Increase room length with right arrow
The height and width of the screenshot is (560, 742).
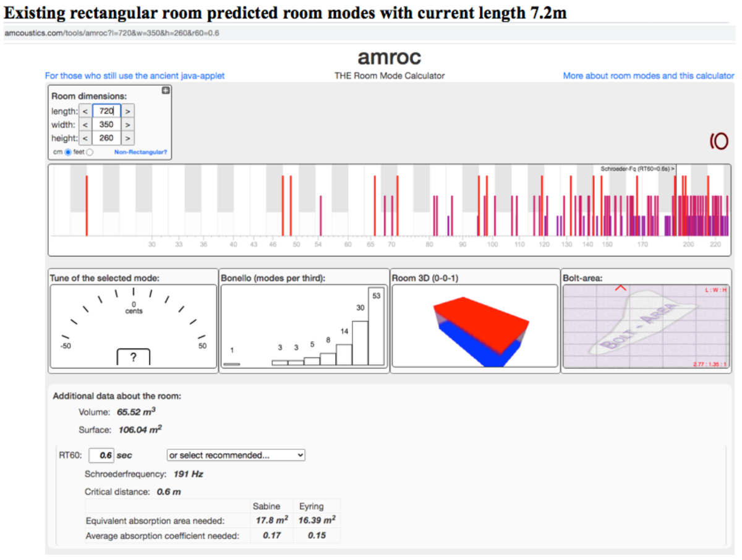coord(127,111)
